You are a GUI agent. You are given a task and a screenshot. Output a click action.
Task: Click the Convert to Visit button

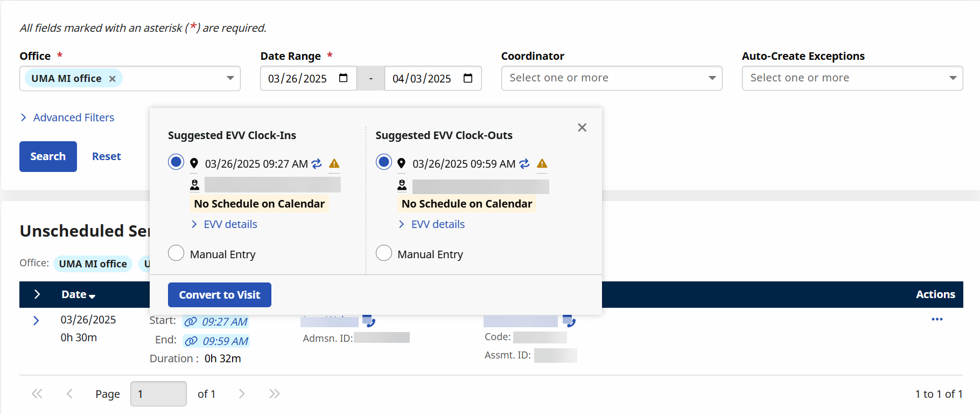coord(219,295)
